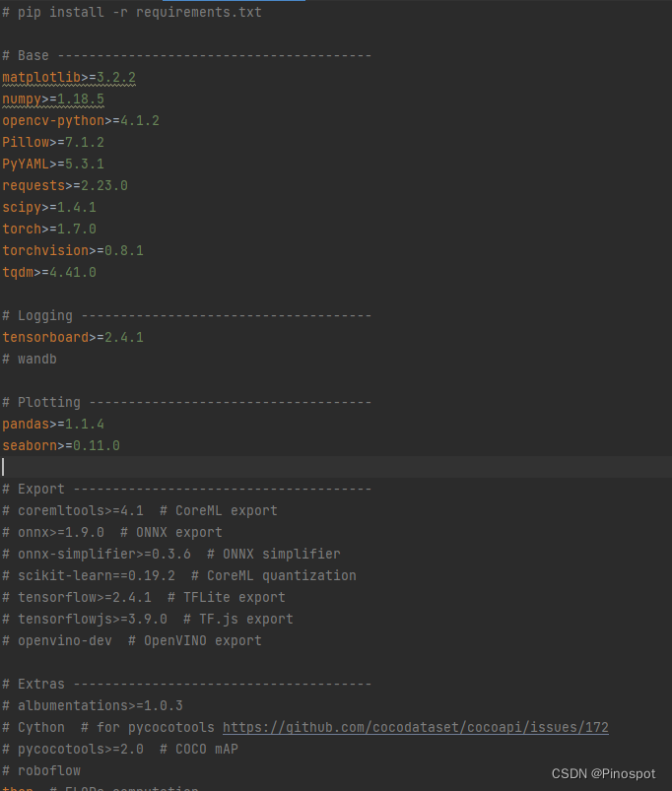Viewport: 672px width, 791px height.
Task: Click the '# pip install -r requirements.txt' comment
Action: tap(132, 12)
